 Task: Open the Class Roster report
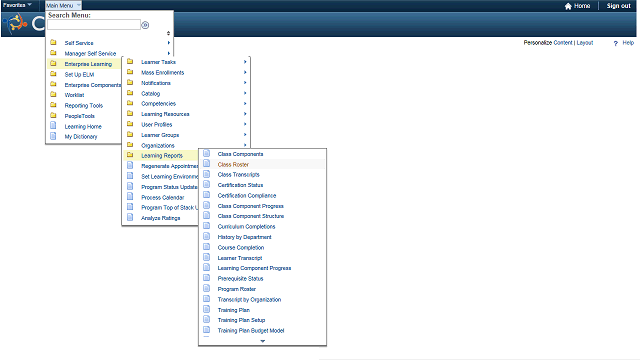[x=233, y=164]
